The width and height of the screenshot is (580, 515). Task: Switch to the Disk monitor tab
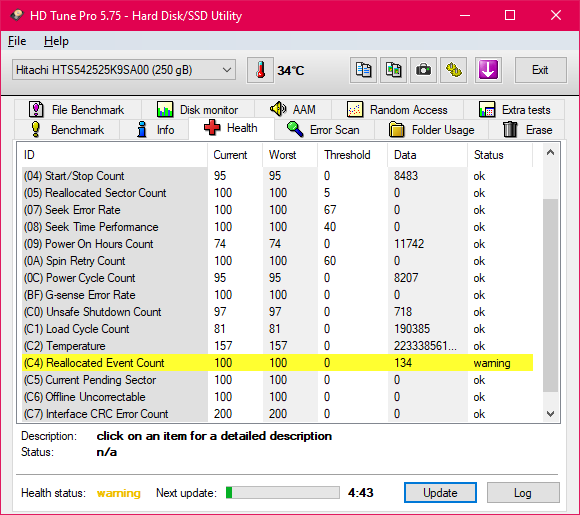pos(198,110)
